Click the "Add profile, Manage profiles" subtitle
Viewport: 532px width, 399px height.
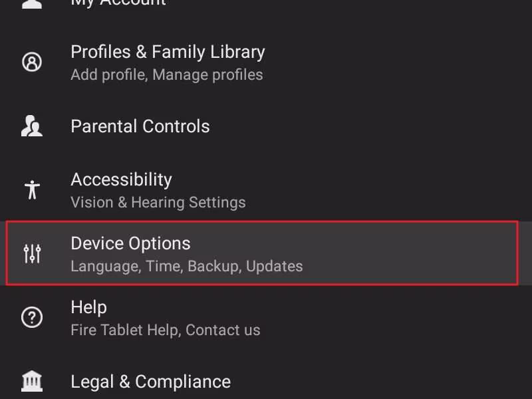(166, 74)
